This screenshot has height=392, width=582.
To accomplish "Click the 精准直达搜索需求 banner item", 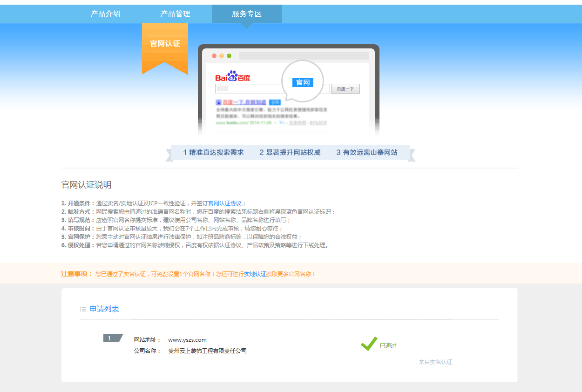I will coord(215,152).
